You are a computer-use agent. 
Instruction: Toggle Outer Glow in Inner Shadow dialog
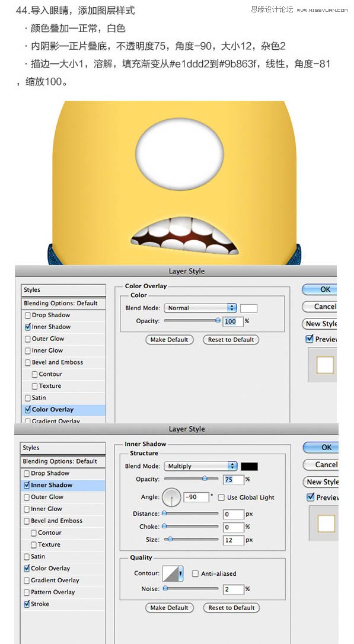tap(27, 497)
